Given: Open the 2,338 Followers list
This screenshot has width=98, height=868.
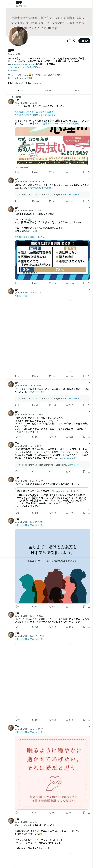Looking at the screenshot, I should 33,83.
